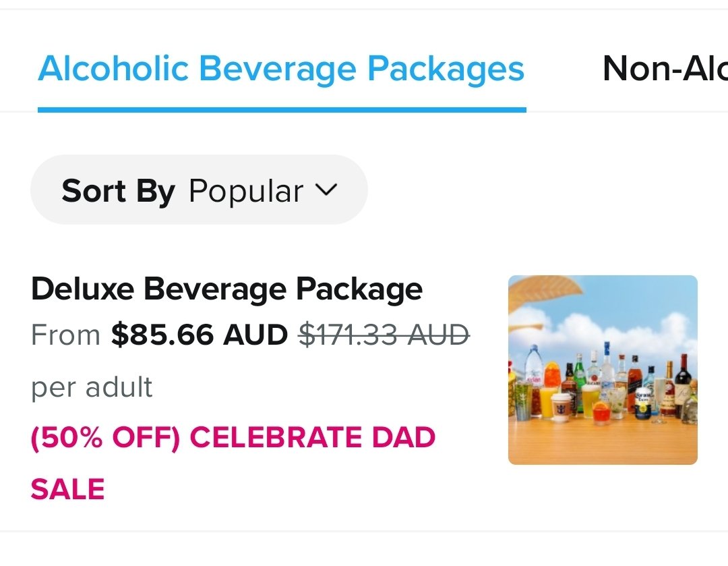Tap the water bottle in the thumbnail image

pyautogui.click(x=533, y=370)
